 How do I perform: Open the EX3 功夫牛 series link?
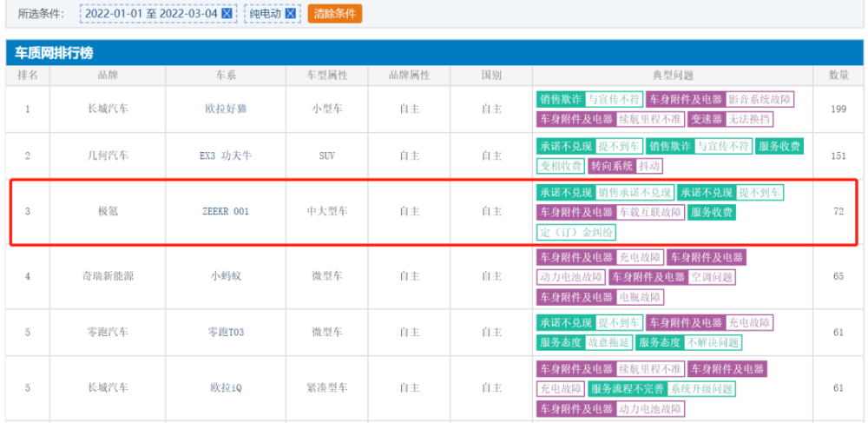[x=226, y=155]
